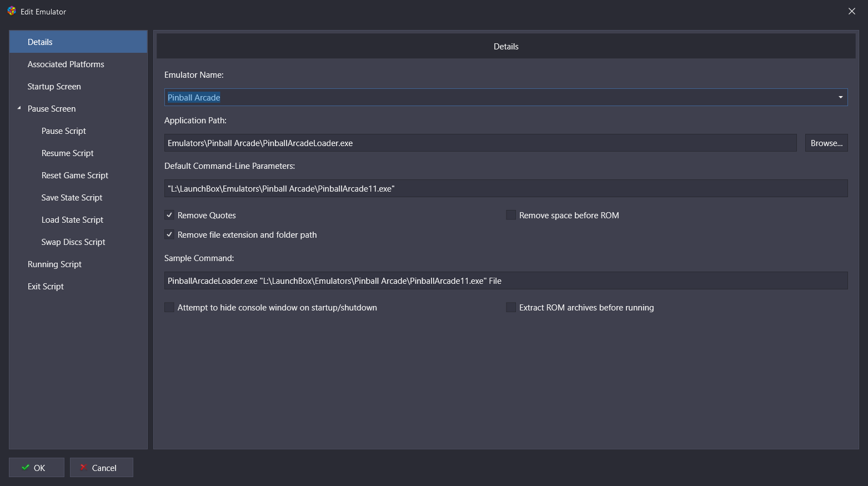
Task: Select the Details sidebar item
Action: 78,42
